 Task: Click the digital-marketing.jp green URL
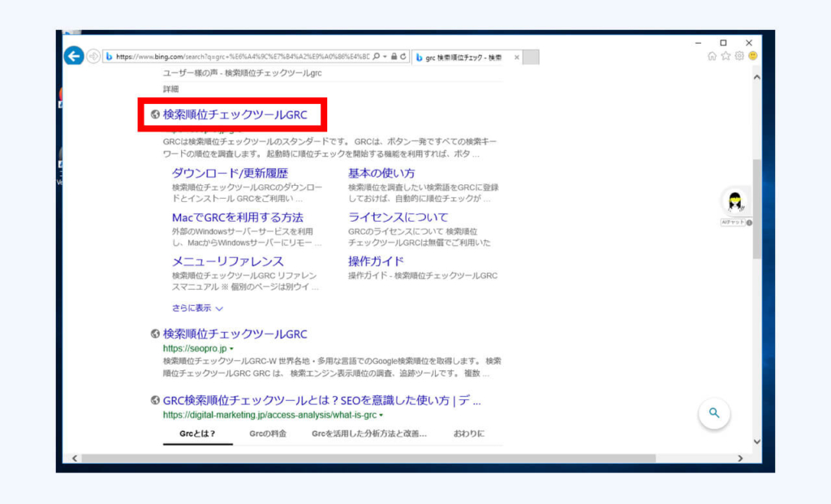tap(269, 415)
